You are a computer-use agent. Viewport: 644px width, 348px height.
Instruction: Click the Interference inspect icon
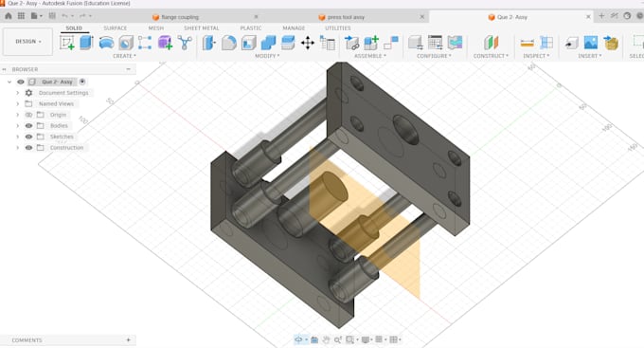(546, 43)
